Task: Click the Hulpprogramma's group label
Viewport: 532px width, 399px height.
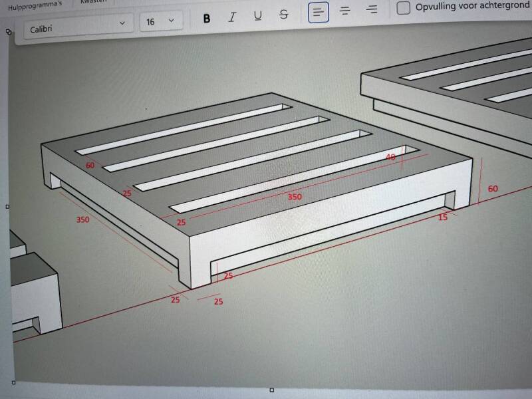Action: point(35,4)
